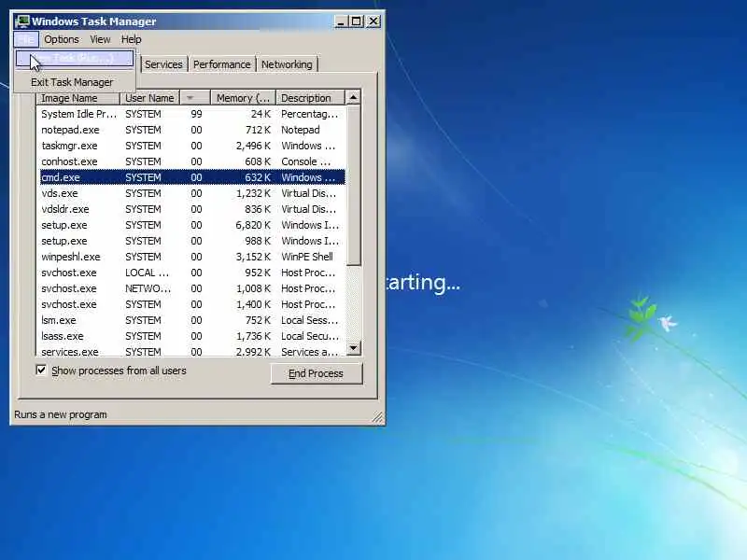Select the lsass.exe process
The width and height of the screenshot is (747, 560).
[x=192, y=336]
